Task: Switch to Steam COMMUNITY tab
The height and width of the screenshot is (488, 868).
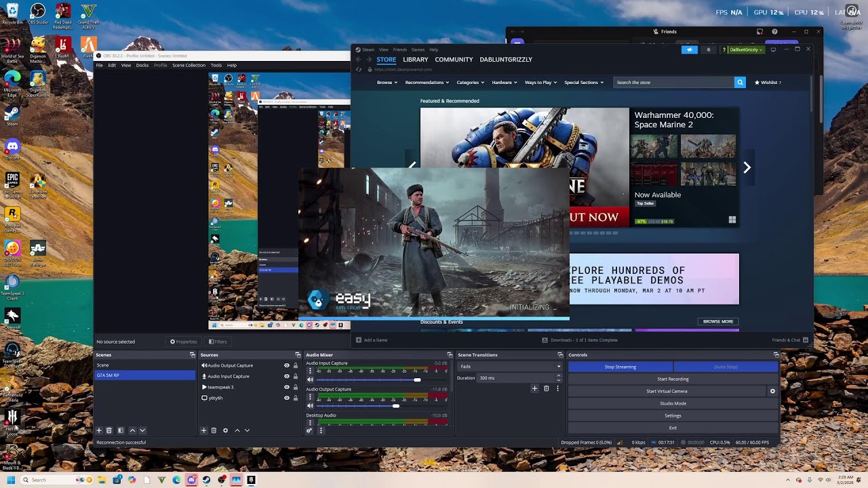Action: [x=454, y=60]
